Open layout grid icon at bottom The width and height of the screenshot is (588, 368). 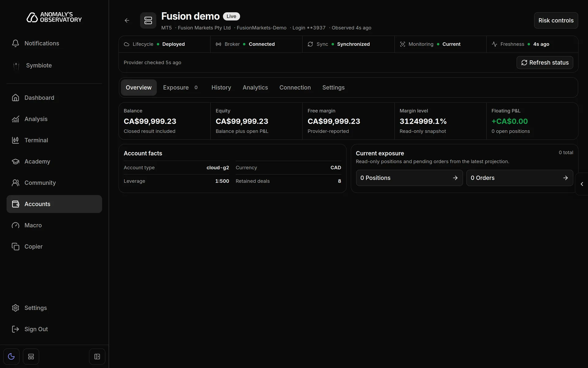coord(31,356)
